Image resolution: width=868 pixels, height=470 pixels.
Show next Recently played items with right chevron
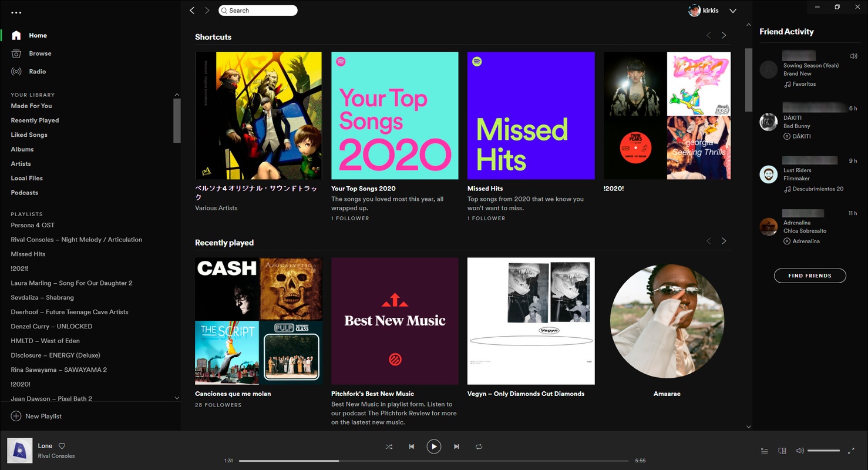point(724,241)
